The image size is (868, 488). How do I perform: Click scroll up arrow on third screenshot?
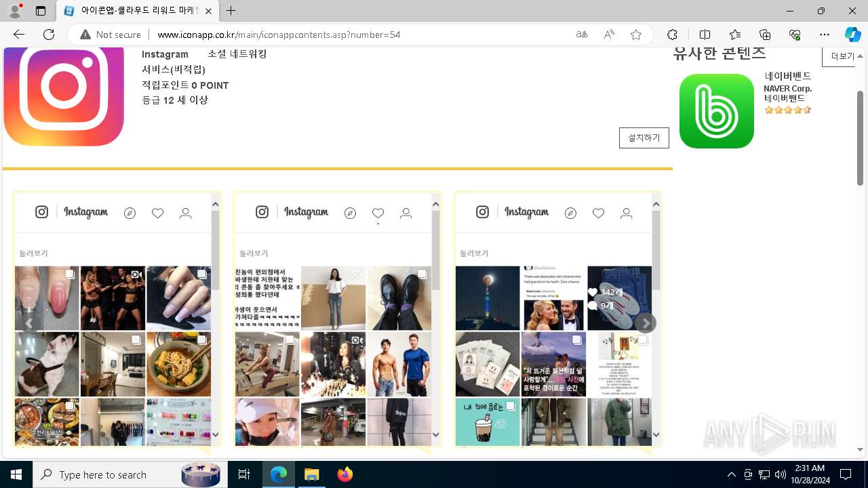pyautogui.click(x=656, y=204)
